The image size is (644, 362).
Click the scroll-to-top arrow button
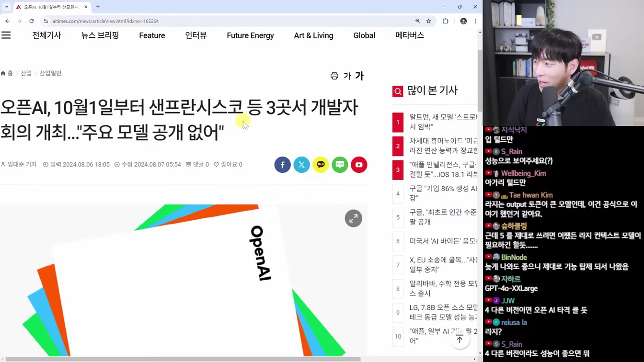tap(460, 339)
